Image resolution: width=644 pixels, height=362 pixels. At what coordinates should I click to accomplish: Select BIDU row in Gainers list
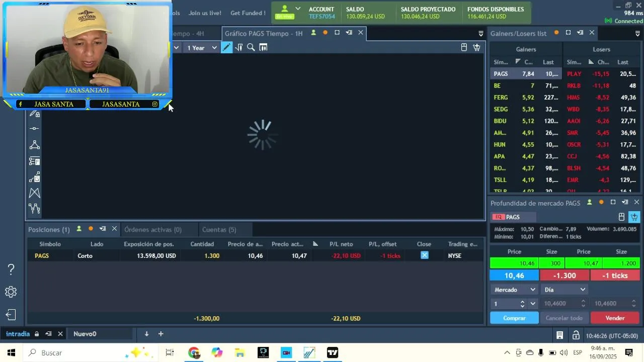coord(526,121)
